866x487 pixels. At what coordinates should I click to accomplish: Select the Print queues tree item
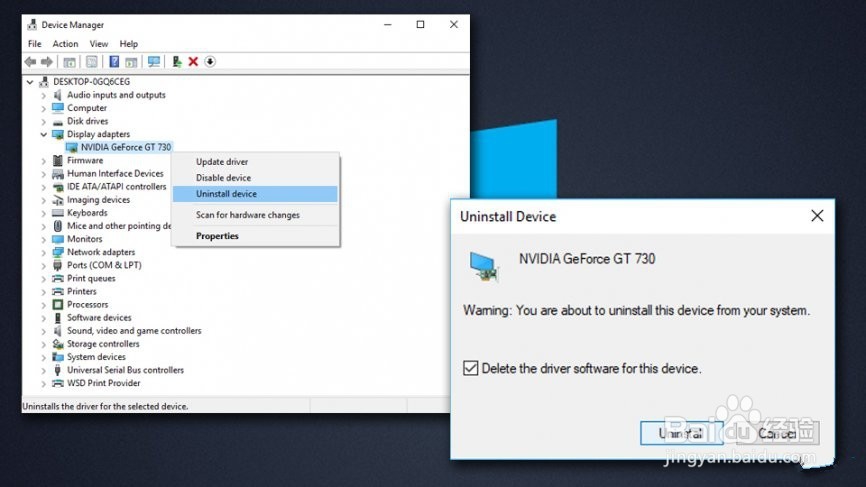tap(91, 278)
